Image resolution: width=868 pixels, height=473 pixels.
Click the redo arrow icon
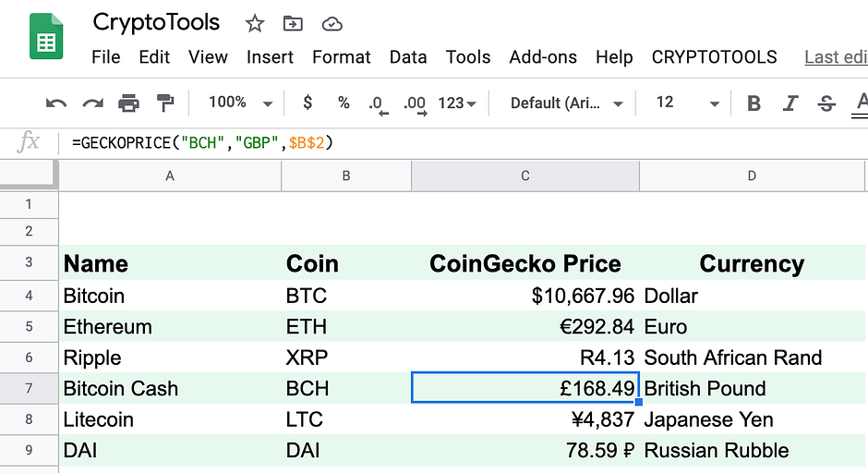point(92,103)
